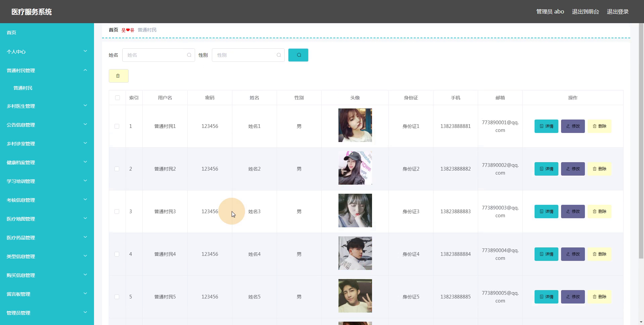Expand 类型信息管理 sidebar menu

[47, 256]
